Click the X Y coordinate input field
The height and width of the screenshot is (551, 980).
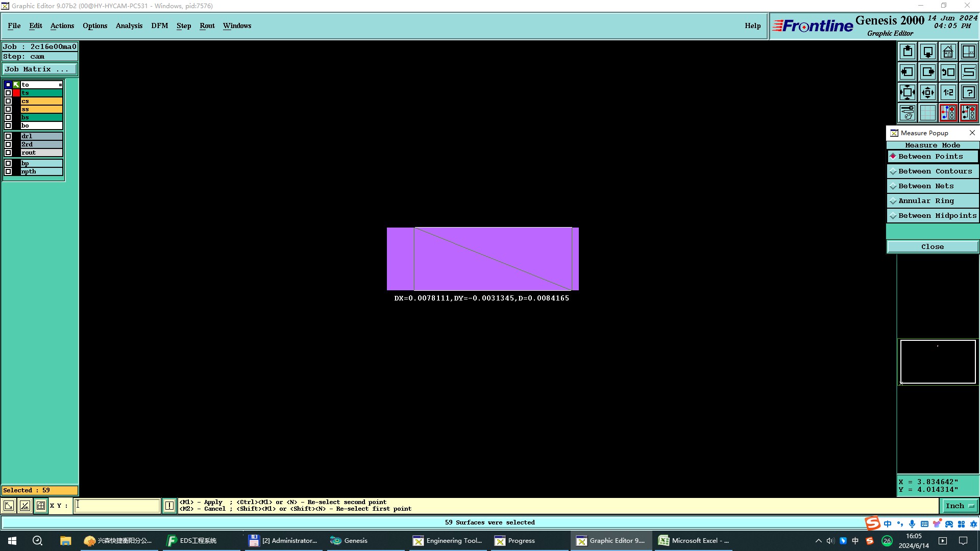(x=117, y=506)
